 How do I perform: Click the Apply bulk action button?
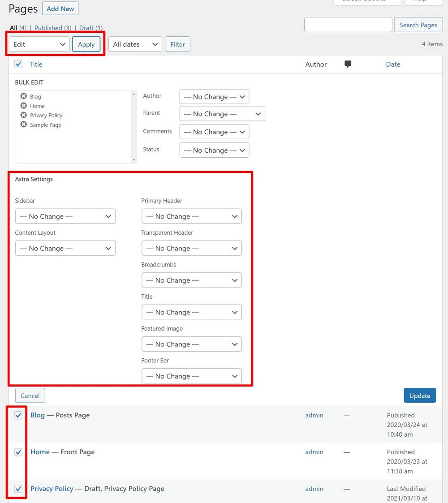(86, 44)
